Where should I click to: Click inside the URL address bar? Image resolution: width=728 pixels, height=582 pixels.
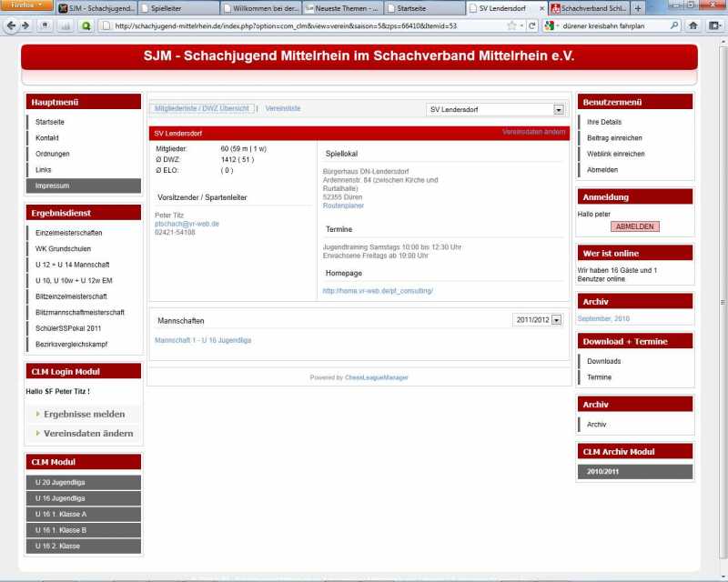[300, 25]
